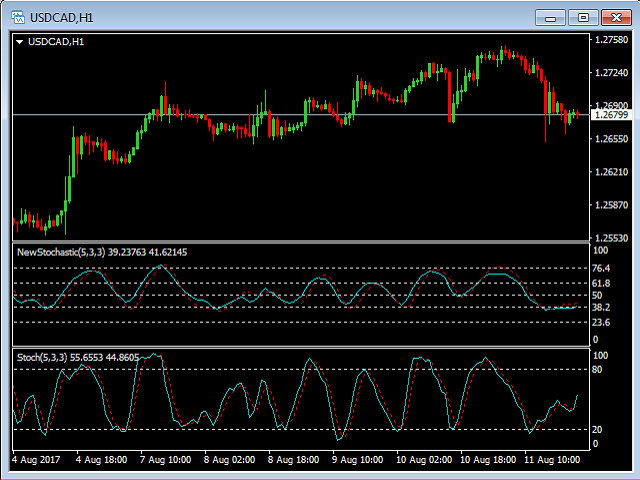This screenshot has width=640, height=480.
Task: Click the 76.4 level on NewStochastic scale
Action: coord(602,268)
